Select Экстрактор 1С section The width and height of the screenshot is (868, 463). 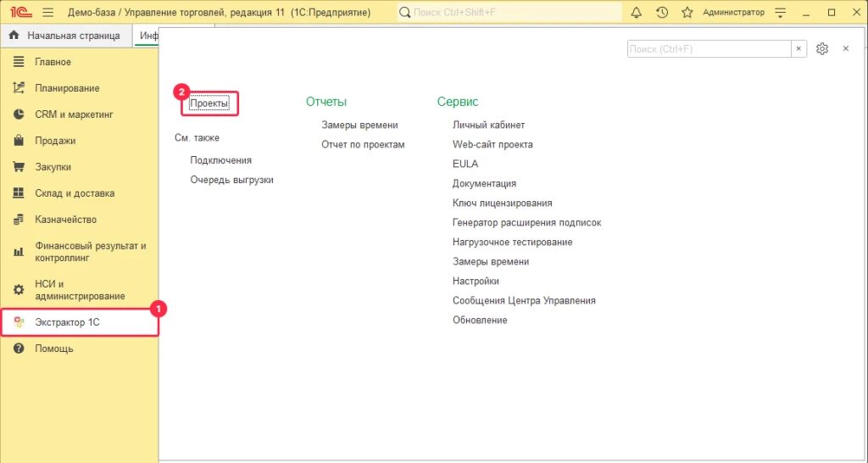[x=68, y=322]
